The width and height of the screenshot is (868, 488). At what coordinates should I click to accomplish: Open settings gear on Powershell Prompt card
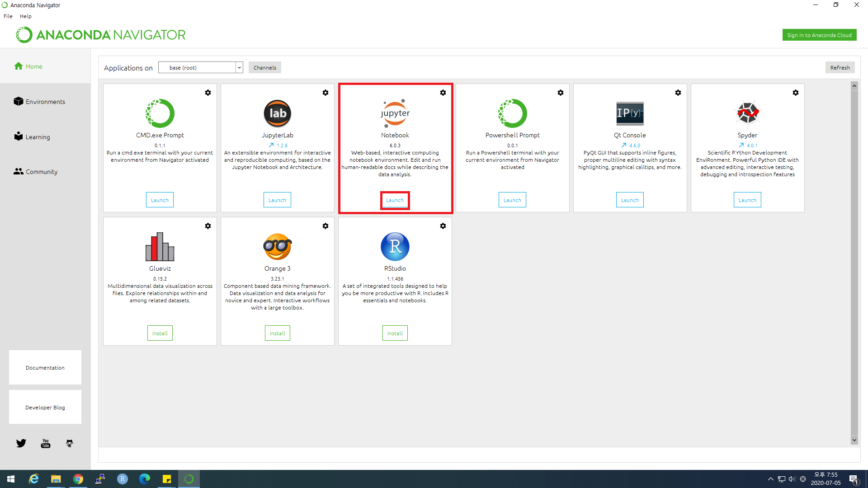pyautogui.click(x=561, y=93)
